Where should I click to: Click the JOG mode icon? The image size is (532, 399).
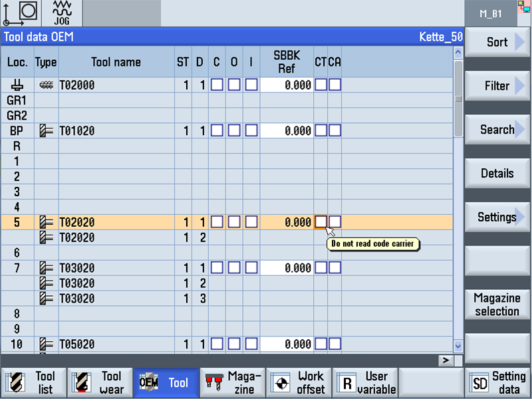[61, 13]
